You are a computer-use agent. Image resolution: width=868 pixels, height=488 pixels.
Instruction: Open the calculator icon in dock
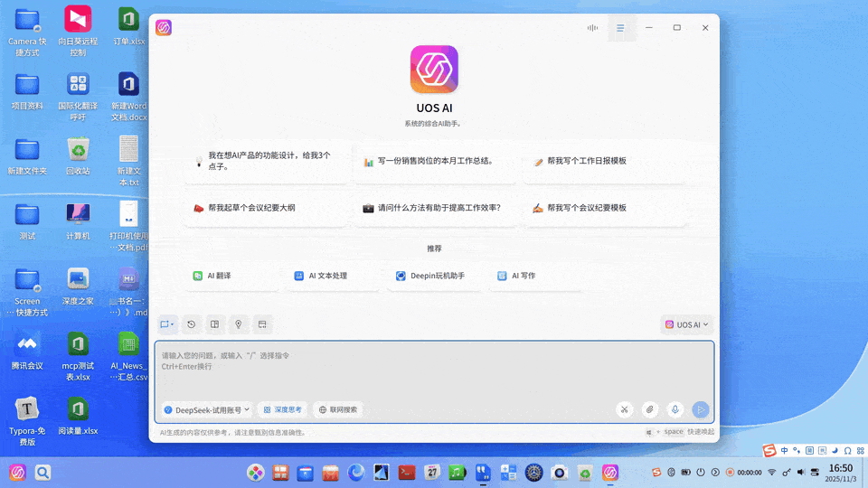[x=508, y=473]
